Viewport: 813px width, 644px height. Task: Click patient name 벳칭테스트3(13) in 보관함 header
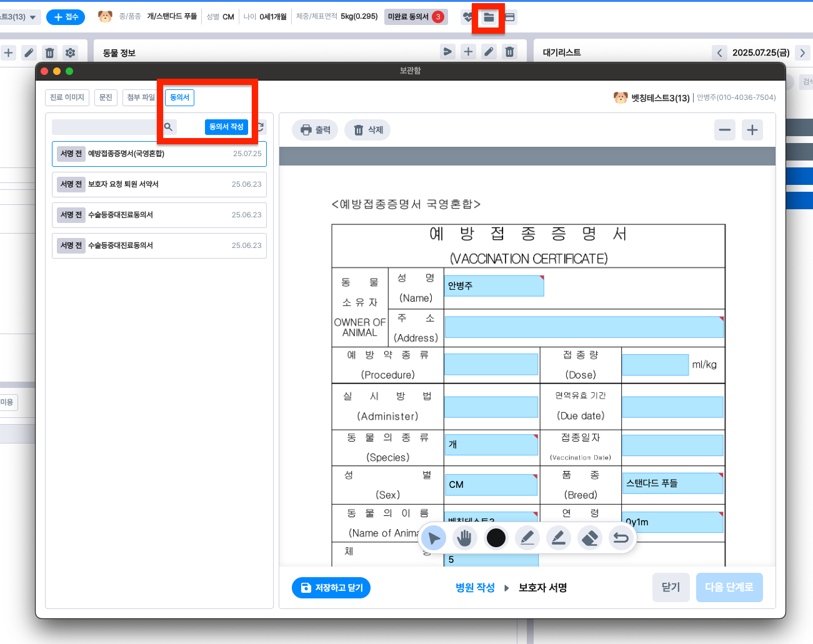661,98
